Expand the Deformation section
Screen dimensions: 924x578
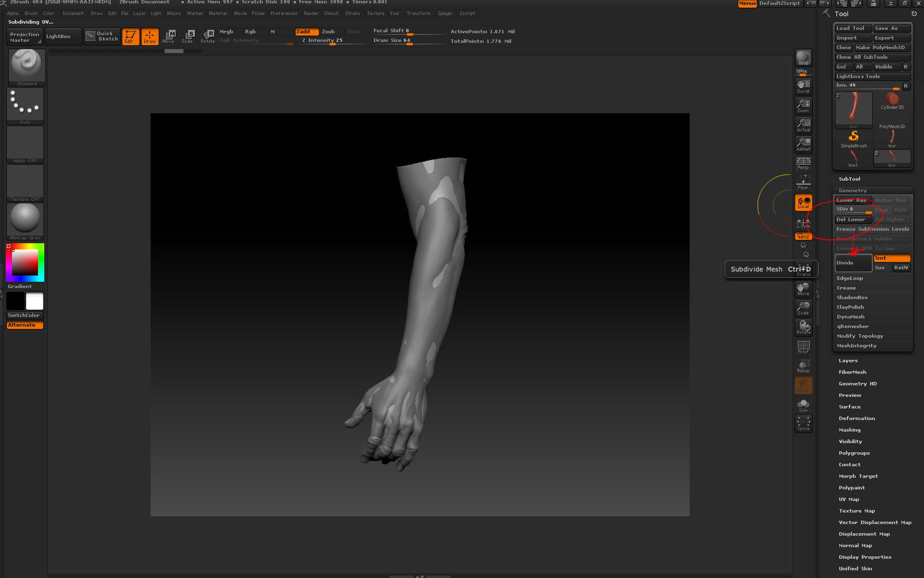[x=857, y=419]
